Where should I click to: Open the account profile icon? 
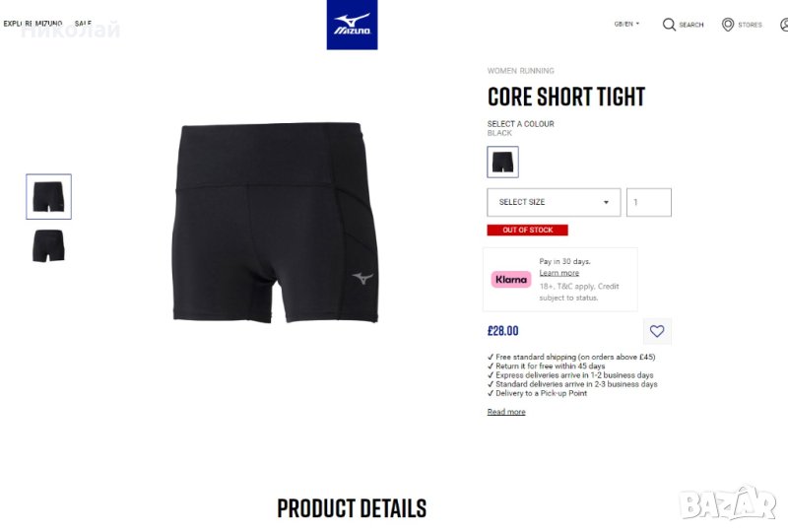[784, 25]
